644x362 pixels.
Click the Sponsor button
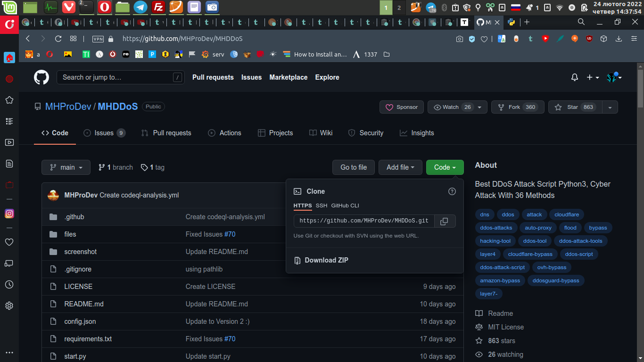pos(402,107)
